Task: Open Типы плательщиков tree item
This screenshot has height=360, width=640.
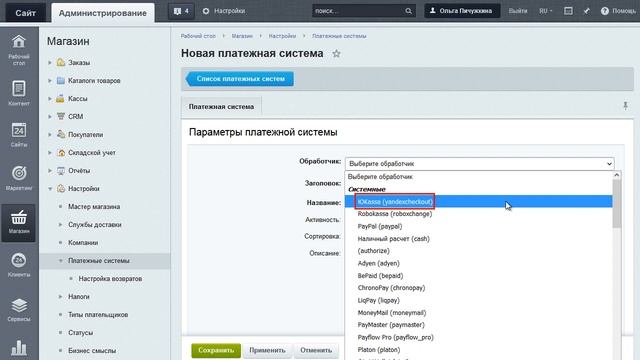Action: pyautogui.click(x=98, y=315)
